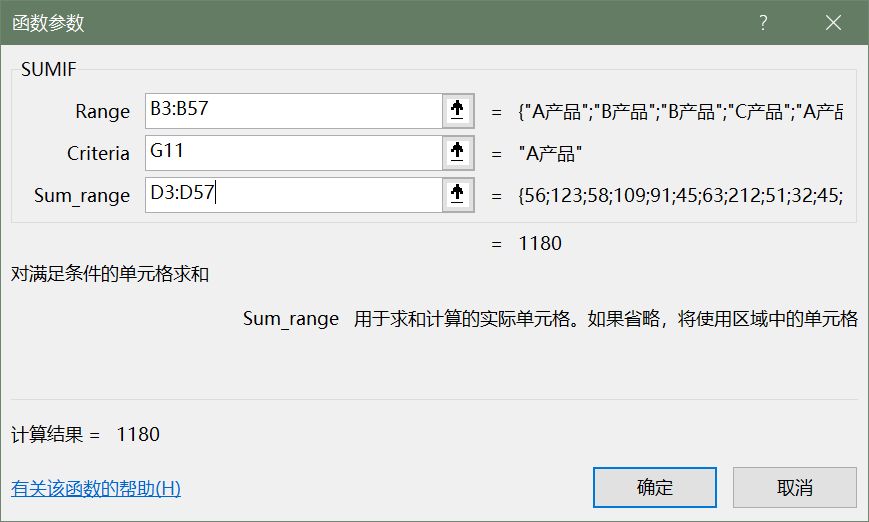Confirm the function with 确定 button
Screen dimensions: 869x522
click(655, 488)
